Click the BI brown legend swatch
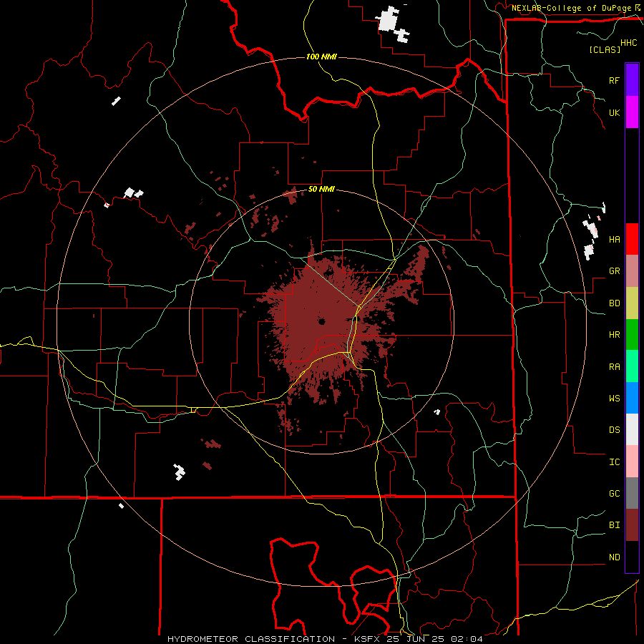 [x=632, y=525]
